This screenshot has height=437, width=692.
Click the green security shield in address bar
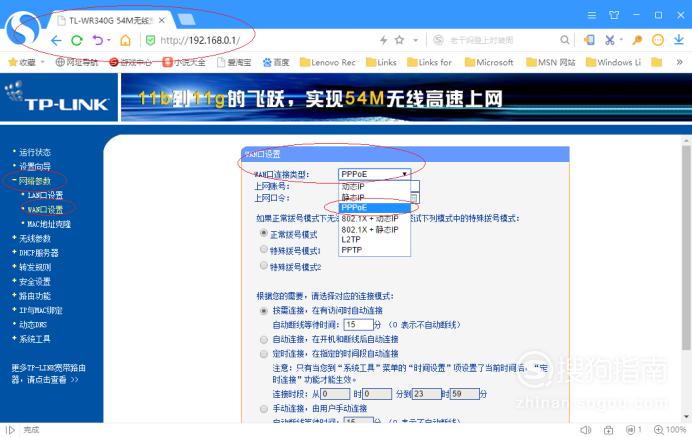click(x=150, y=41)
